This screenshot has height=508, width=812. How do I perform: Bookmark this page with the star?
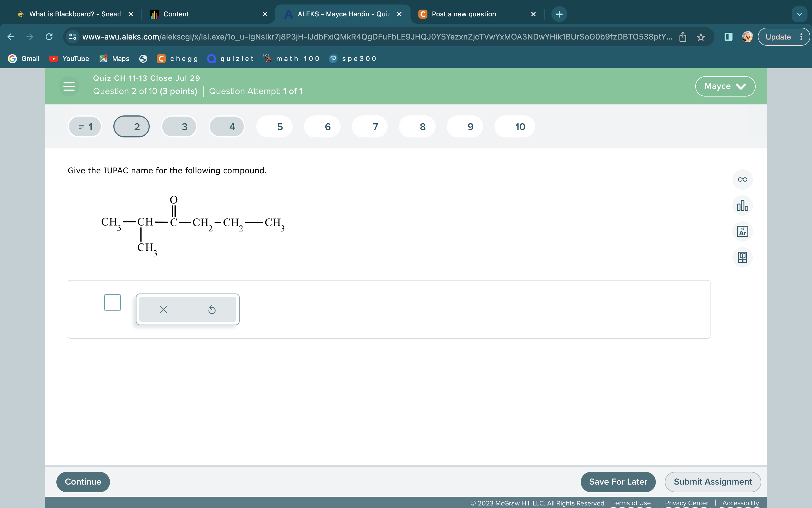[x=701, y=37]
